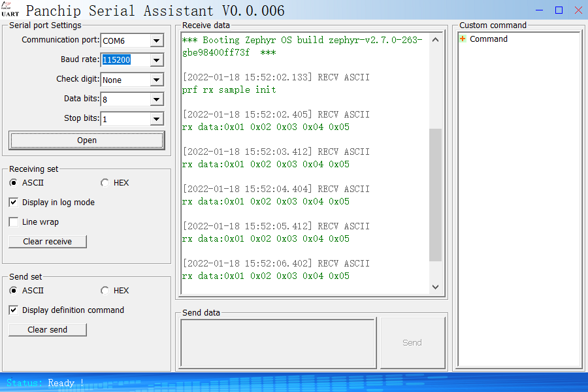Select HEX in Send set
Image resolution: width=588 pixels, height=392 pixels.
(x=115, y=290)
